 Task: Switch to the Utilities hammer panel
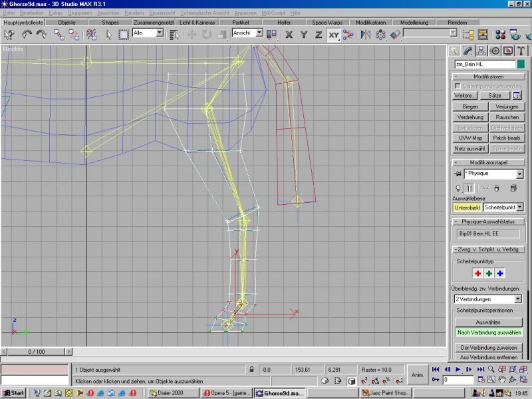[520, 51]
